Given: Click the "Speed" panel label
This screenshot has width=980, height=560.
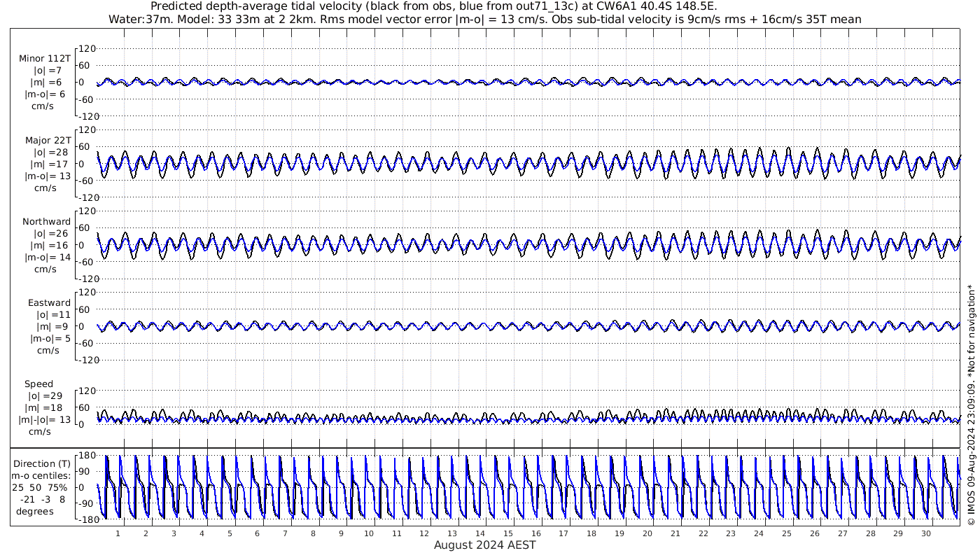Looking at the screenshot, I should click(x=38, y=384).
